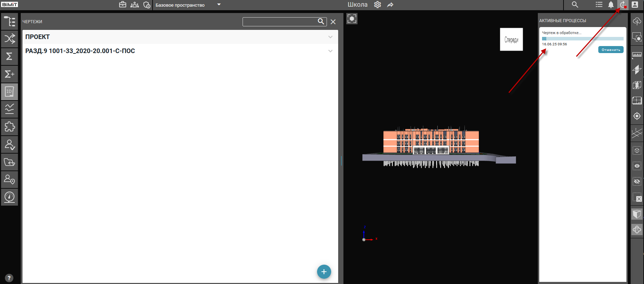Click the fit-to-view icon in viewport
This screenshot has height=284, width=644.
[352, 19]
